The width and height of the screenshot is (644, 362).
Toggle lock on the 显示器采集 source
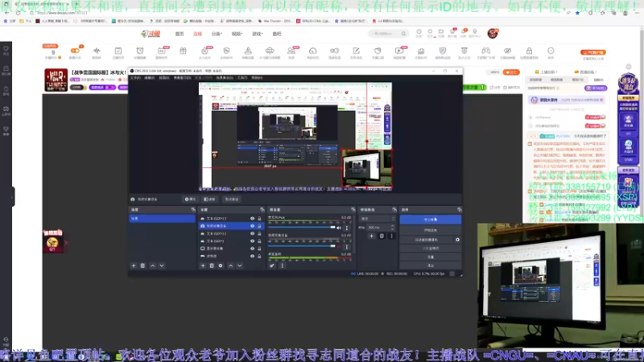click(x=259, y=249)
